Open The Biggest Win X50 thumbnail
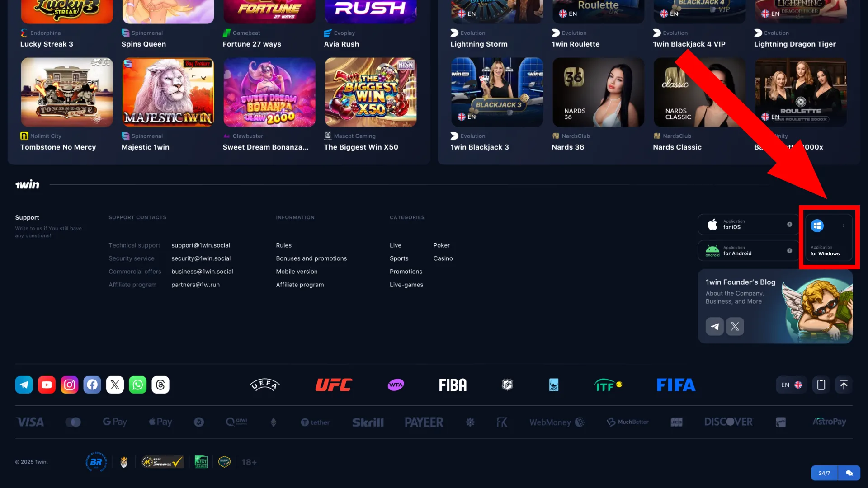The width and height of the screenshot is (868, 488). (371, 92)
